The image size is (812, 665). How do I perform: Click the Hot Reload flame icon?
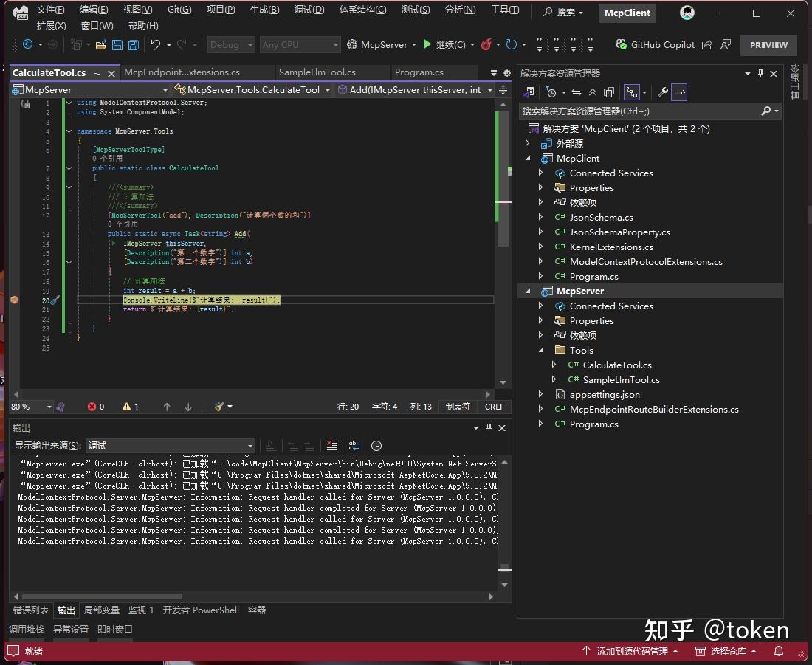pyautogui.click(x=485, y=45)
